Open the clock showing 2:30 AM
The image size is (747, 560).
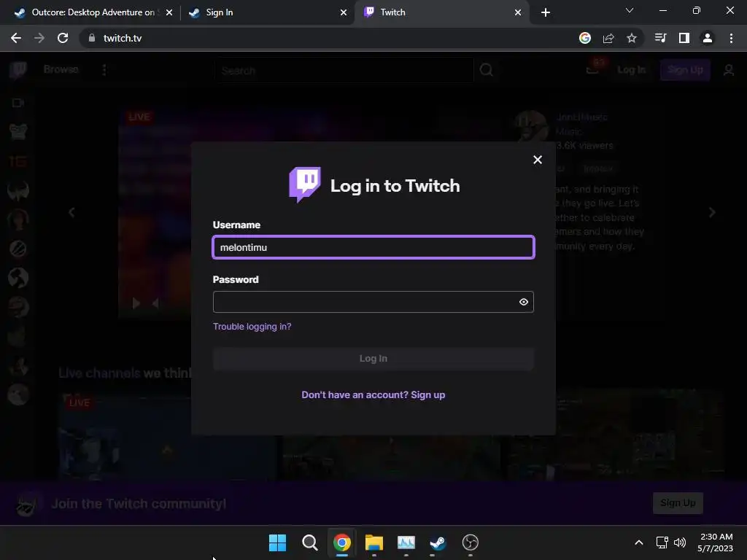pos(716,542)
